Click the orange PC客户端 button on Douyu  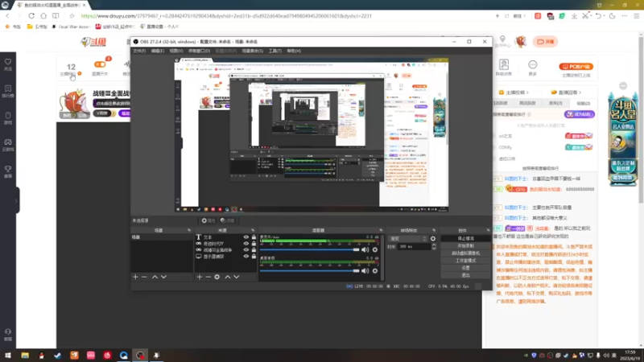tap(576, 67)
